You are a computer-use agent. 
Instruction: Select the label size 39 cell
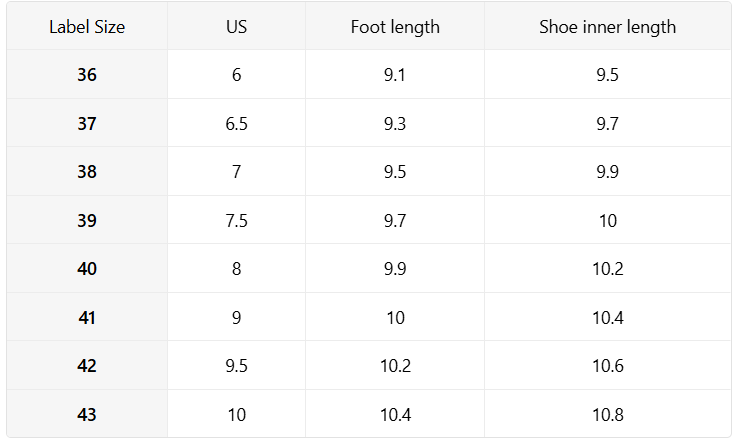(87, 221)
